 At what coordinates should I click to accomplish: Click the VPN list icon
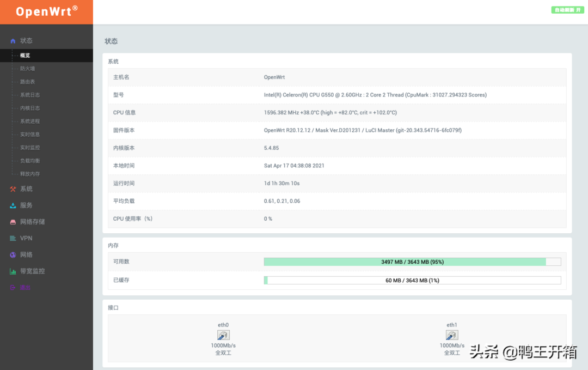click(x=13, y=238)
